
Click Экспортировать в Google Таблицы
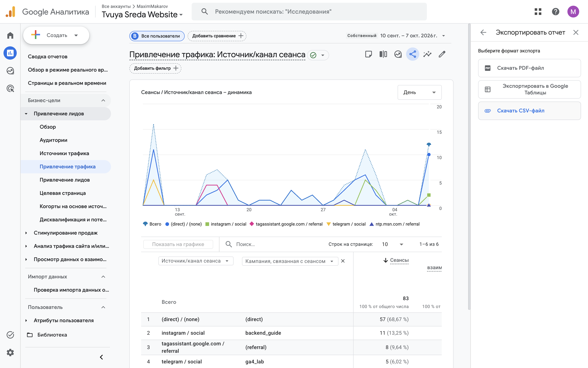tap(529, 89)
